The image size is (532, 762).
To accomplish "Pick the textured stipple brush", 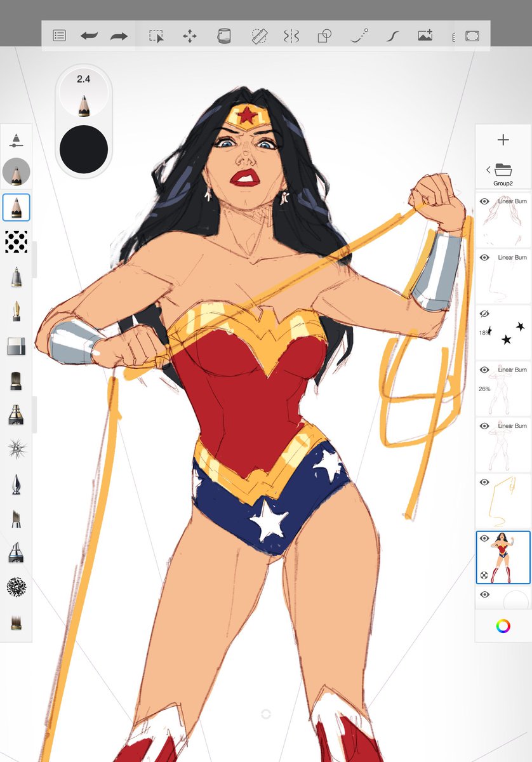I will (x=16, y=587).
